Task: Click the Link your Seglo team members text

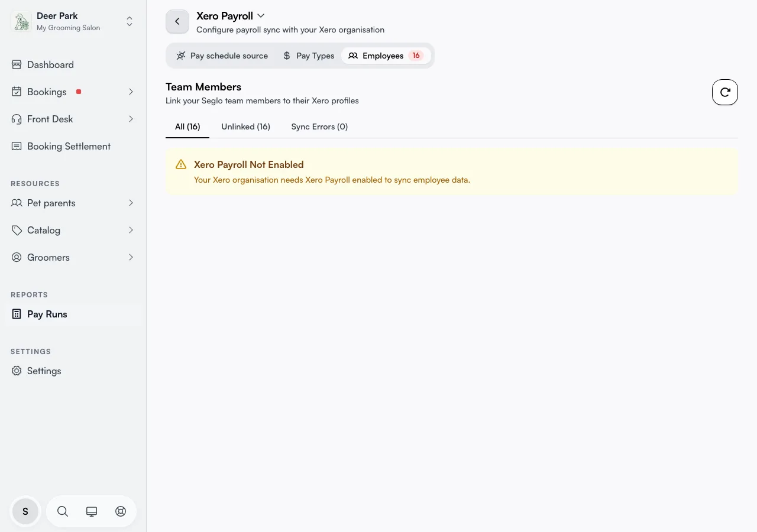Action: coord(262,100)
